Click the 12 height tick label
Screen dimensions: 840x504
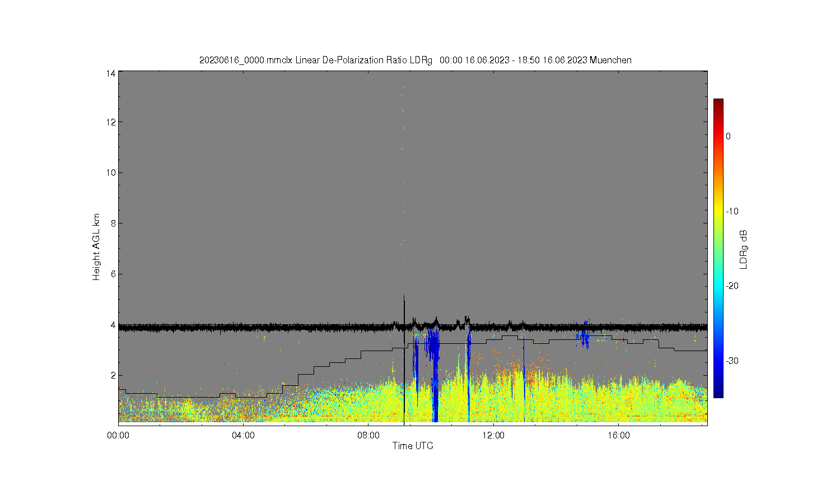pos(111,122)
